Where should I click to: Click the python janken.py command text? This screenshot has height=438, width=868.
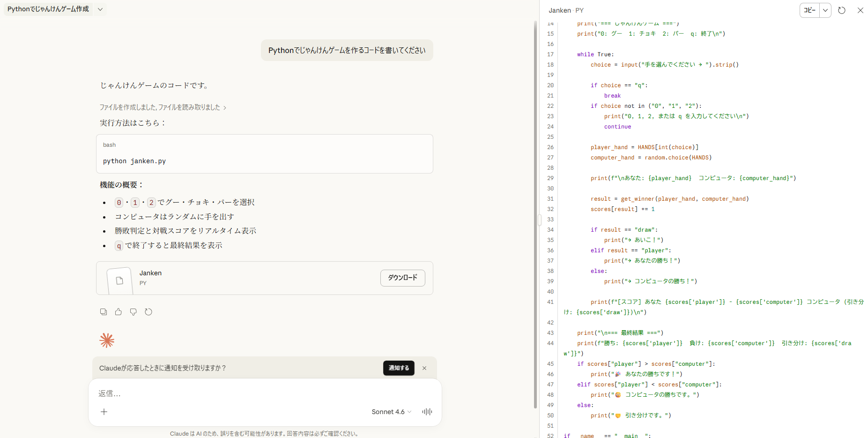coord(134,161)
